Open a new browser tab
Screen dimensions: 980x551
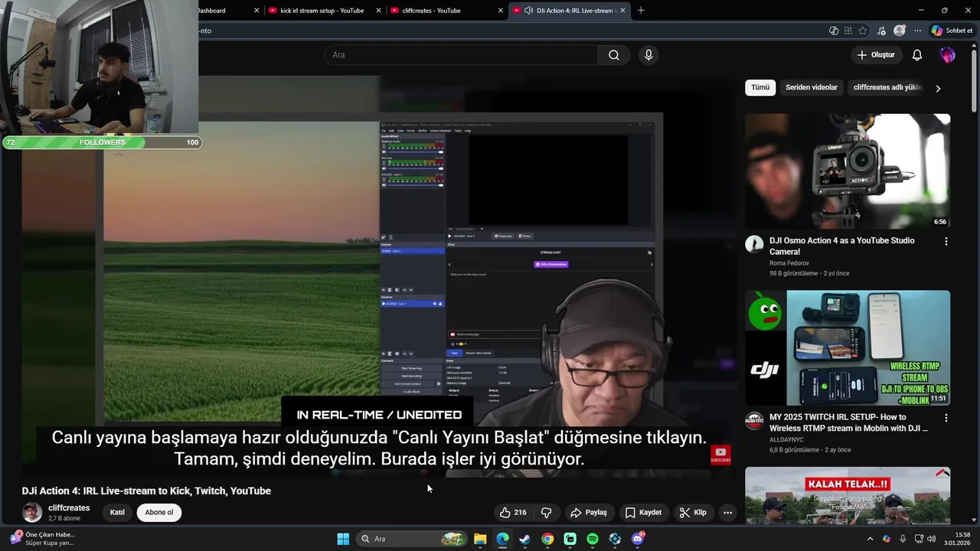[641, 11]
